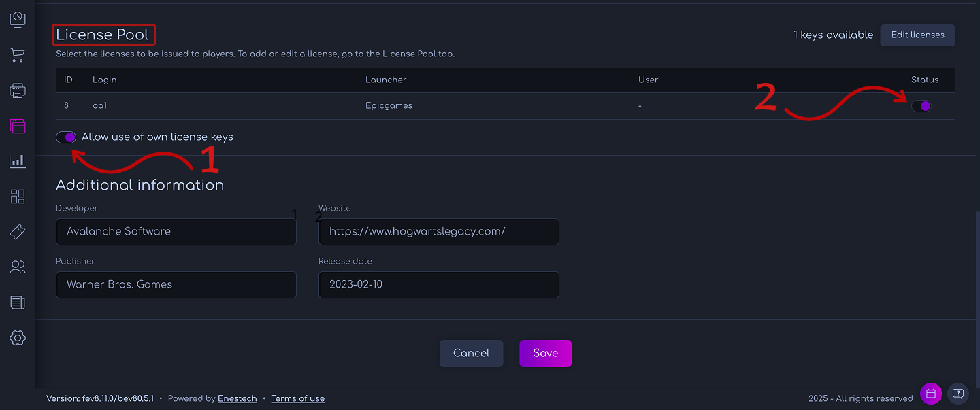
Task: Select the modules grid icon in sidebar
Action: 17,197
